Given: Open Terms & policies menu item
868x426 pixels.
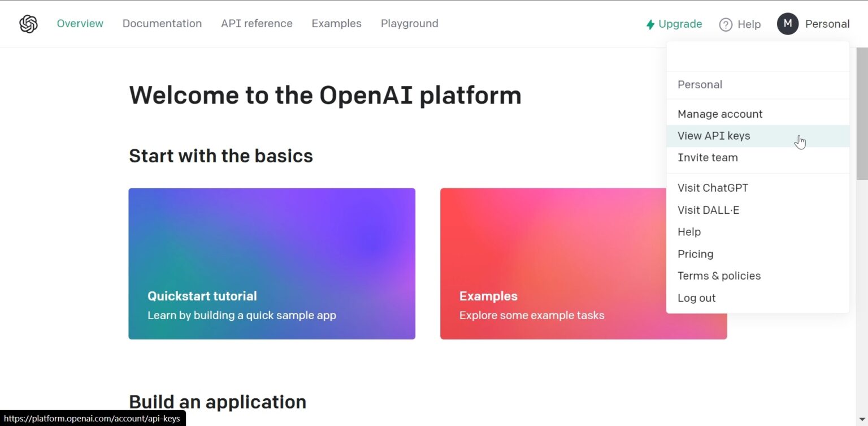Looking at the screenshot, I should click(719, 276).
